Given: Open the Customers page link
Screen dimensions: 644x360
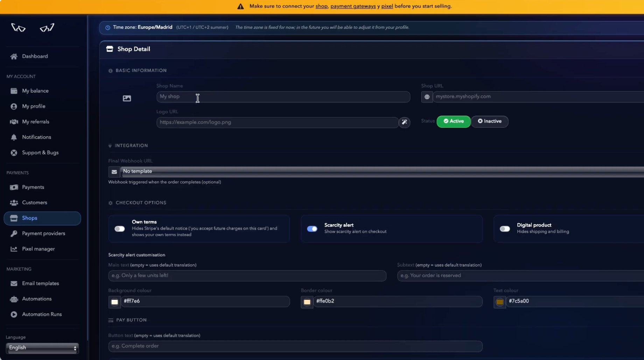Looking at the screenshot, I should point(35,203).
